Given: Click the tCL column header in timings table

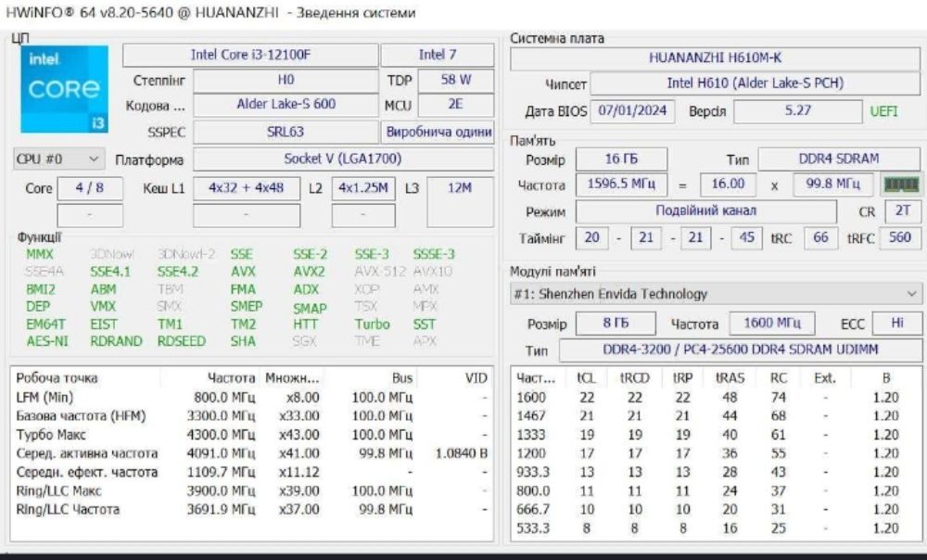Looking at the screenshot, I should tap(586, 378).
